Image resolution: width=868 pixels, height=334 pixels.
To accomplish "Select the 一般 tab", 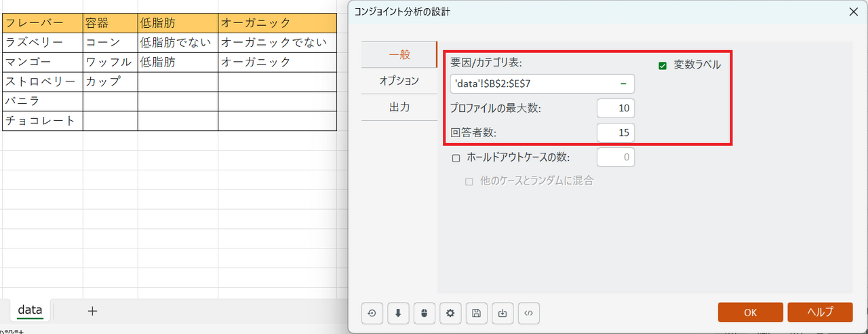I will 399,54.
